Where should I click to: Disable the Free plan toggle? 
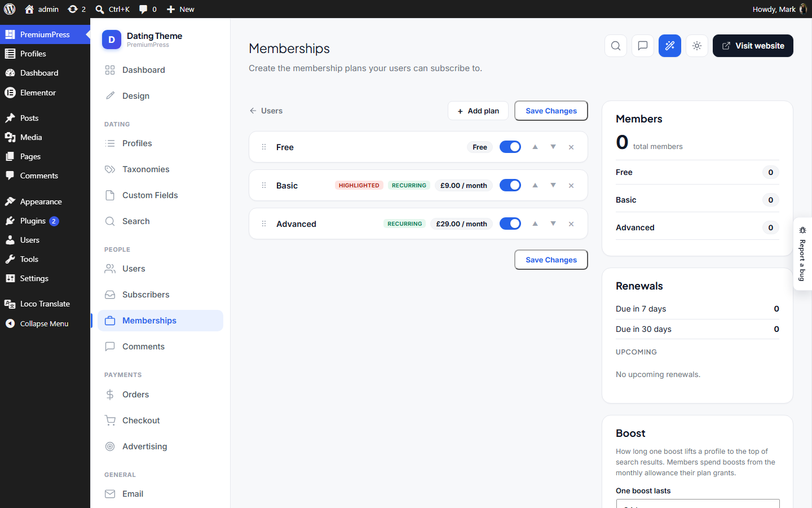(510, 147)
